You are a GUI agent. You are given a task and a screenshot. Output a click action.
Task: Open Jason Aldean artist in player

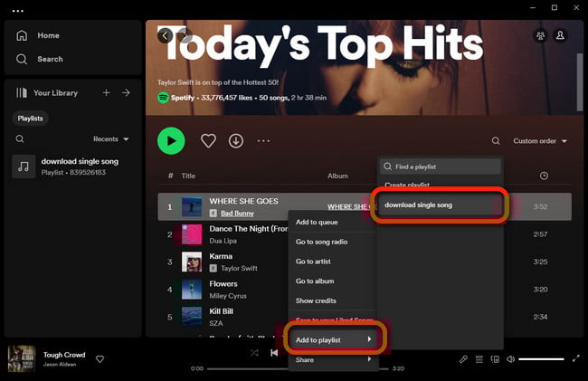pyautogui.click(x=60, y=365)
